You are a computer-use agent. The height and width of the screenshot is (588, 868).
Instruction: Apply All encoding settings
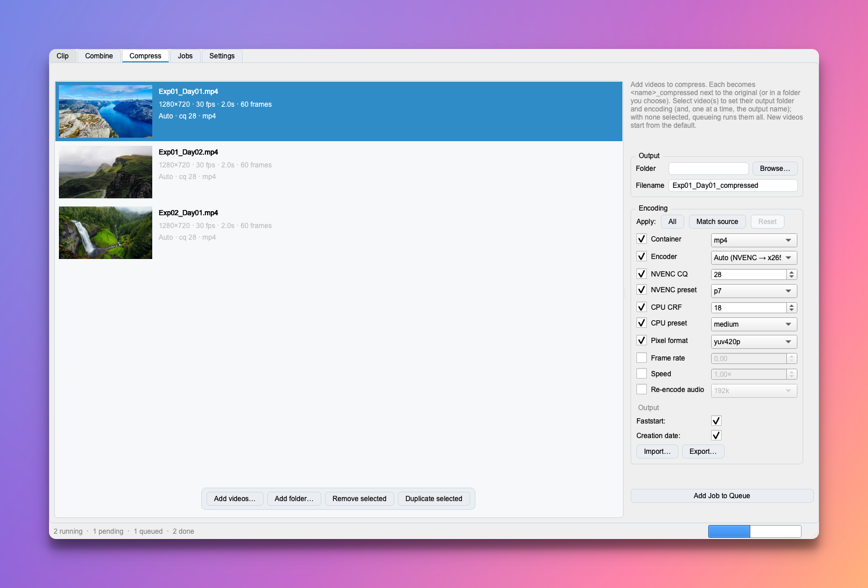coord(672,222)
